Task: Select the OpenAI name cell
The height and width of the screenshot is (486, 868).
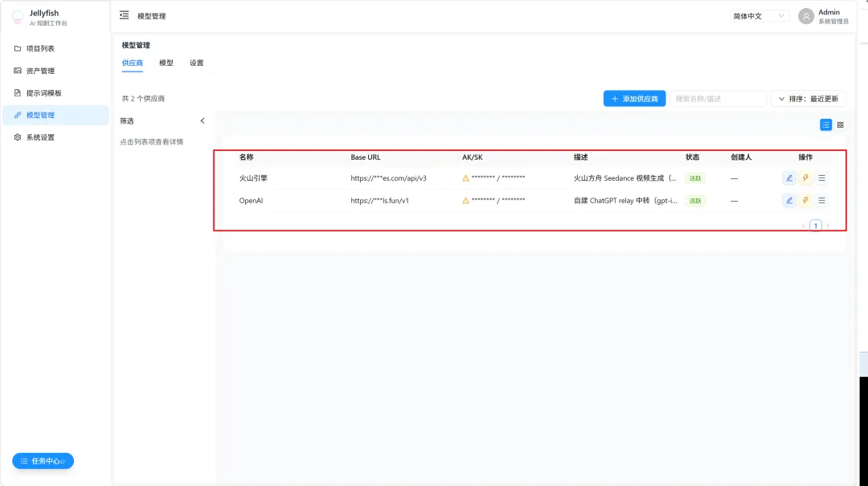Action: click(x=251, y=200)
